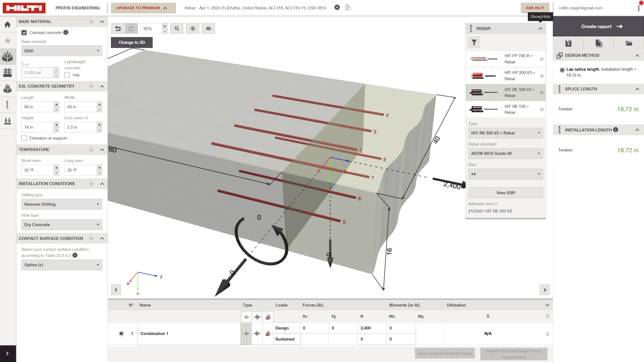Enable Lightweight concrete Use checkbox
The width and height of the screenshot is (644, 362).
[x=67, y=75]
